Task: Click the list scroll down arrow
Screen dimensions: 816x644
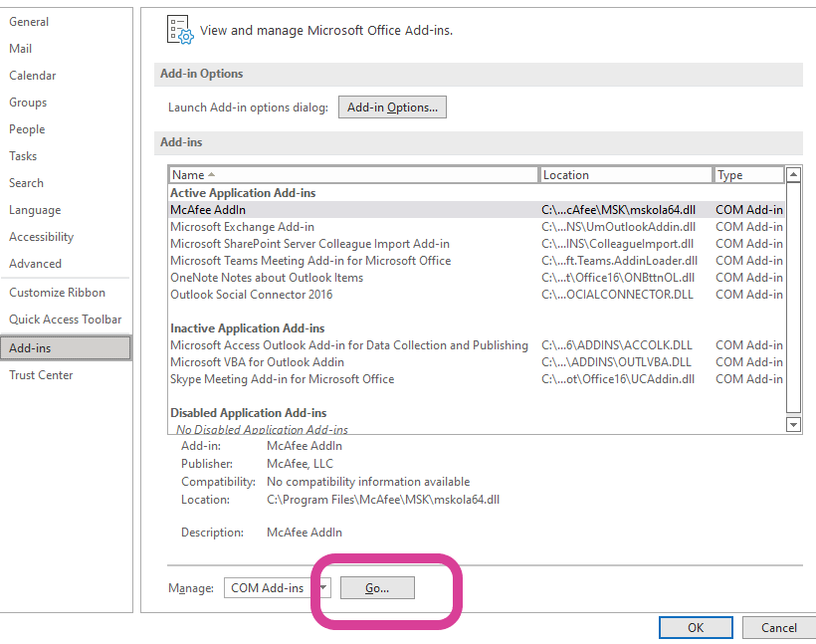Action: click(793, 424)
